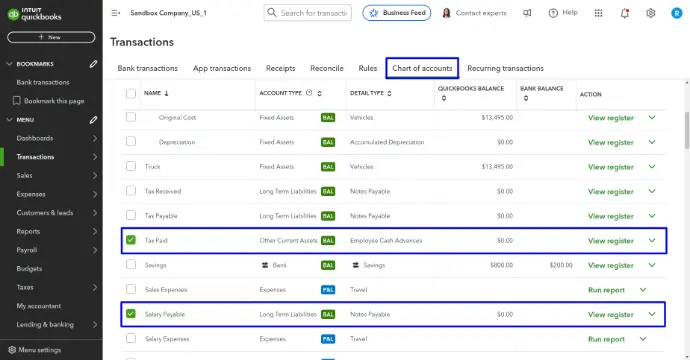Edit bookmarks with pencil icon
The width and height of the screenshot is (690, 360).
pos(93,64)
